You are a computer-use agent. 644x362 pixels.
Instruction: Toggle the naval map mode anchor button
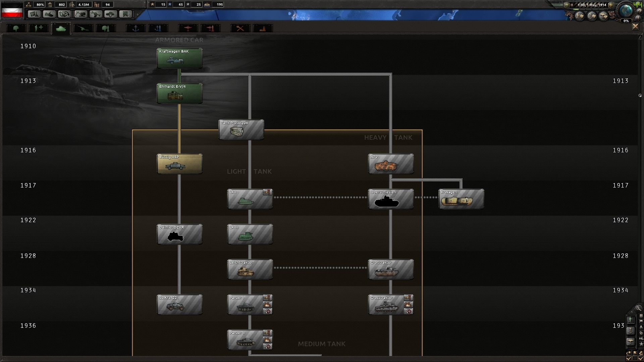631,330
